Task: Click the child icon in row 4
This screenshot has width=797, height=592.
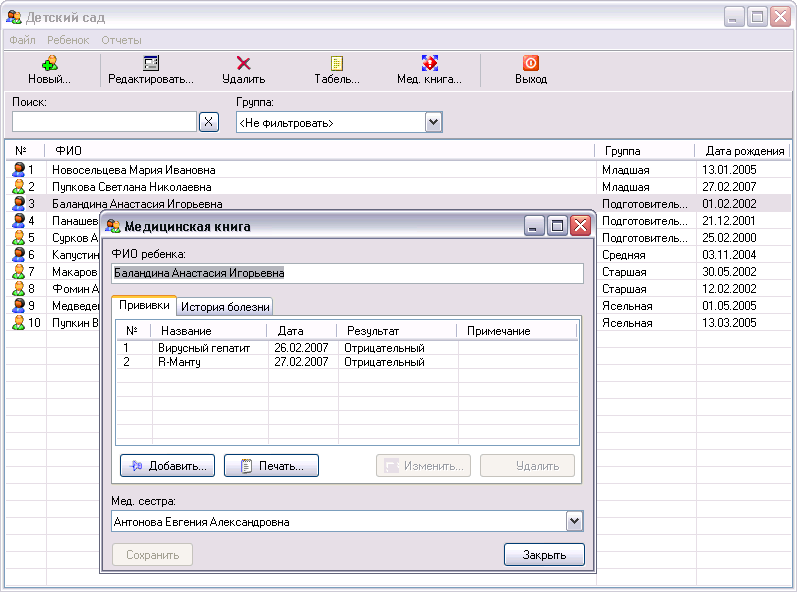Action: point(19,221)
